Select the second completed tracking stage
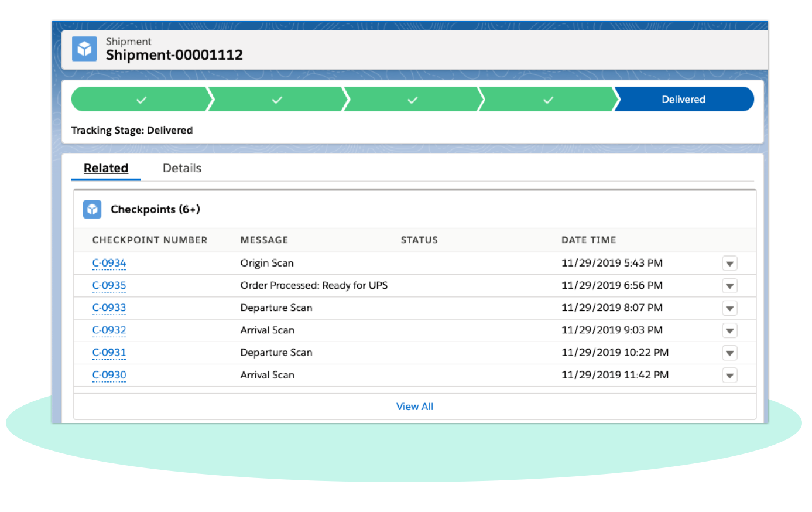Image resolution: width=812 pixels, height=512 pixels. (x=276, y=99)
